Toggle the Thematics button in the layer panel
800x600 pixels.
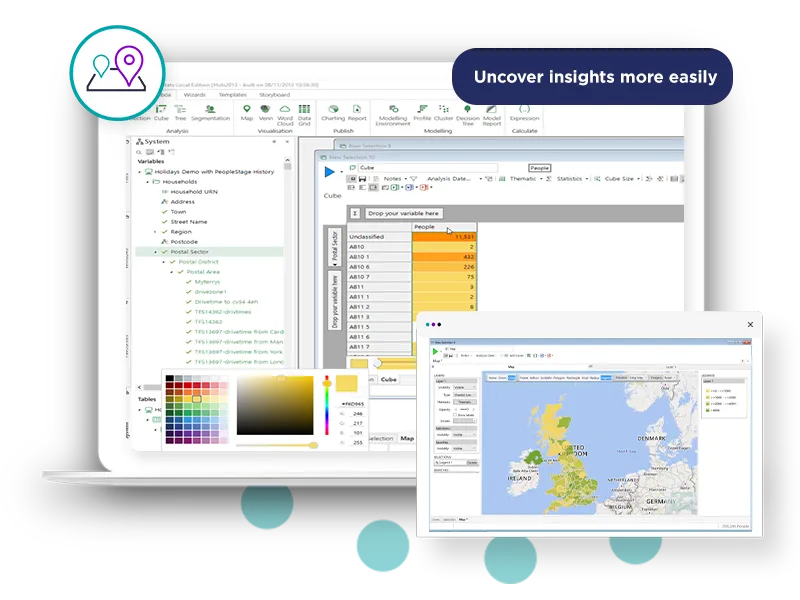465,402
